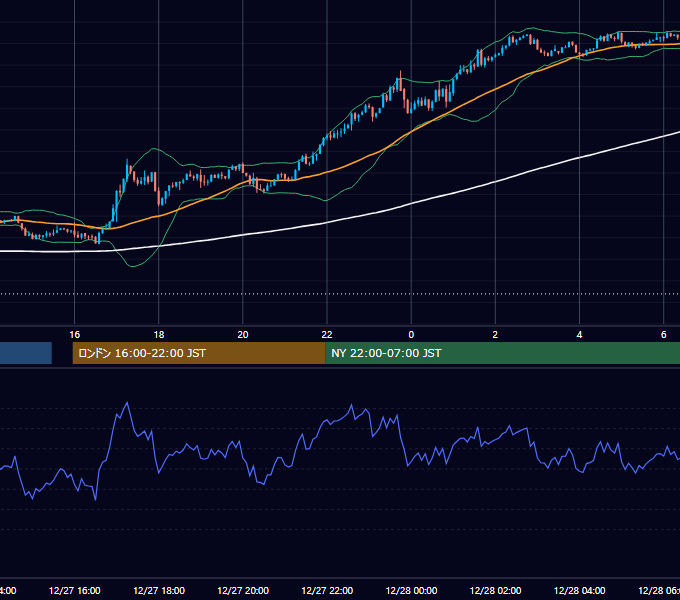The height and width of the screenshot is (600, 680).
Task: Click the 12/28 00:00 date label
Action: [411, 590]
